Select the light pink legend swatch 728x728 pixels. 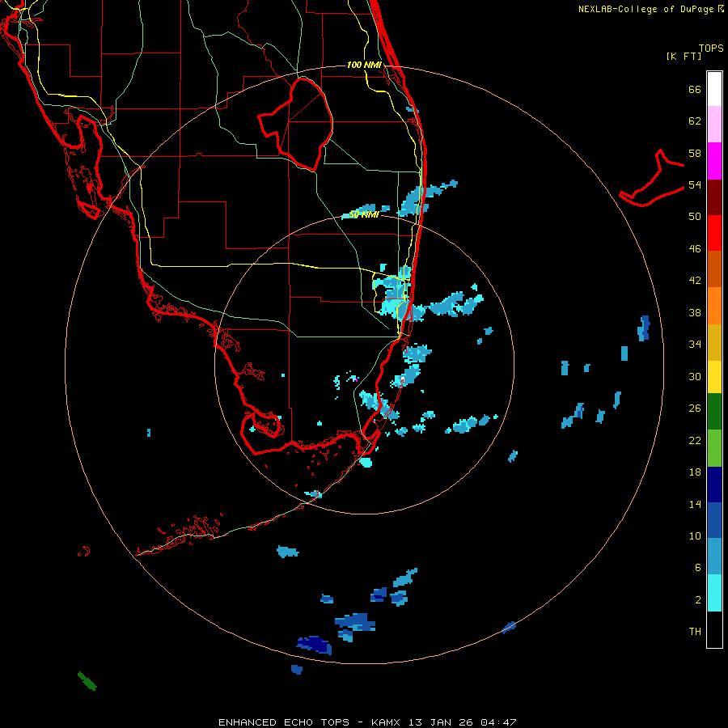click(x=714, y=125)
